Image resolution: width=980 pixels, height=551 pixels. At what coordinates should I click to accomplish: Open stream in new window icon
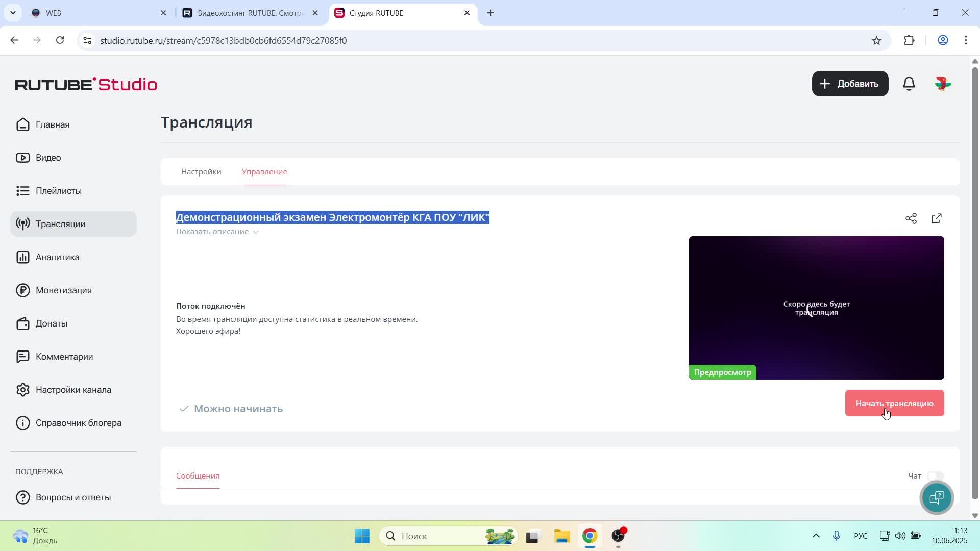click(937, 218)
